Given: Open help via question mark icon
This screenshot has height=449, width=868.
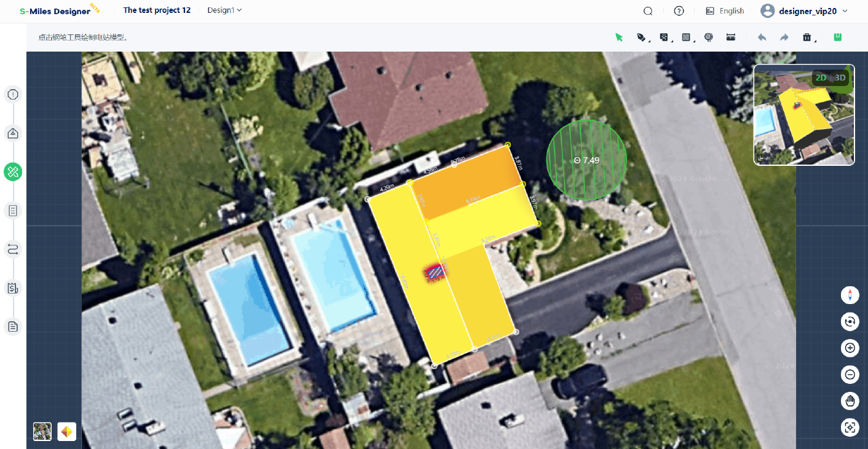Looking at the screenshot, I should click(679, 11).
